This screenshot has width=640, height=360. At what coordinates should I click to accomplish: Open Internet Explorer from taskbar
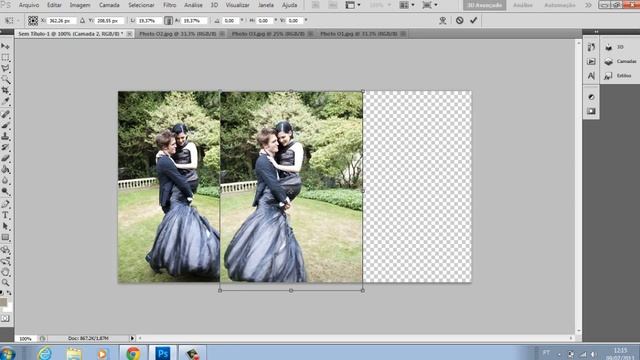coord(44,353)
